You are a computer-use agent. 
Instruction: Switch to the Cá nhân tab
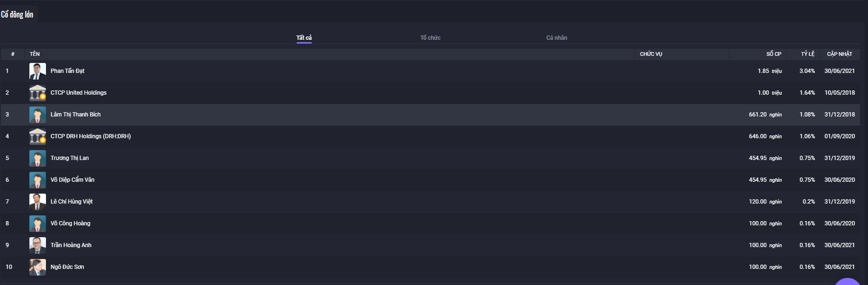(x=557, y=38)
